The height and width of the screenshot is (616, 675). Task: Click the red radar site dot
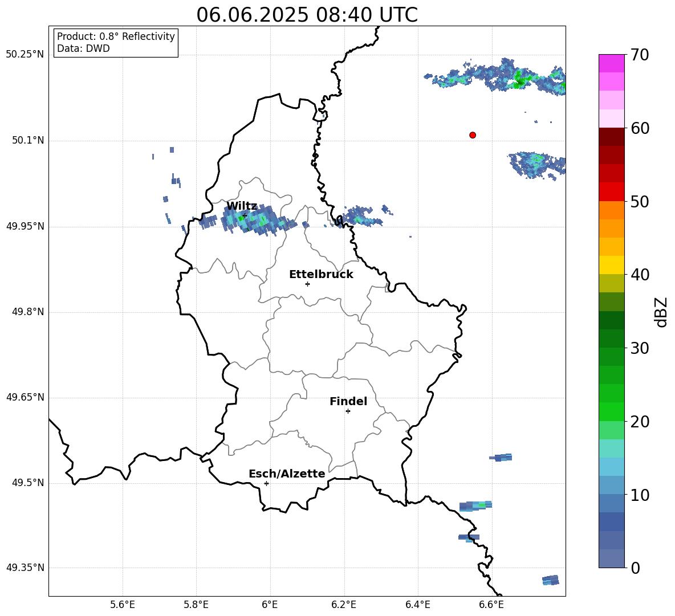473,135
